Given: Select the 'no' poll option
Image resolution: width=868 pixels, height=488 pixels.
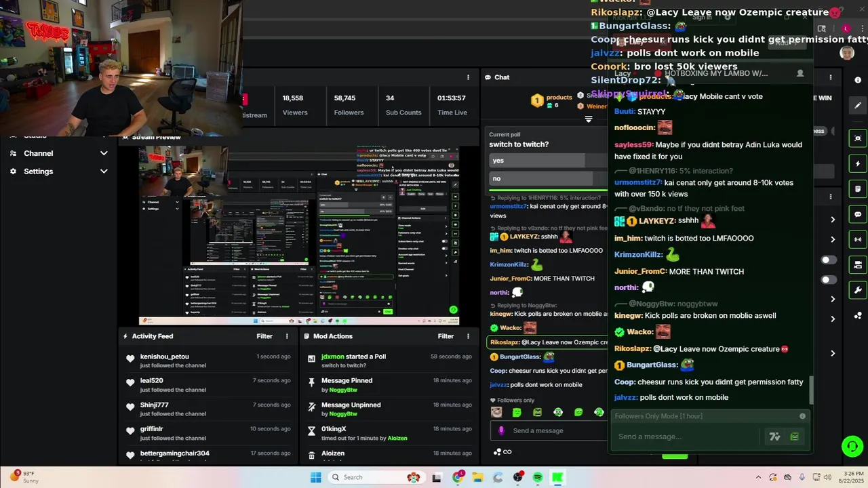Looking at the screenshot, I should (548, 178).
